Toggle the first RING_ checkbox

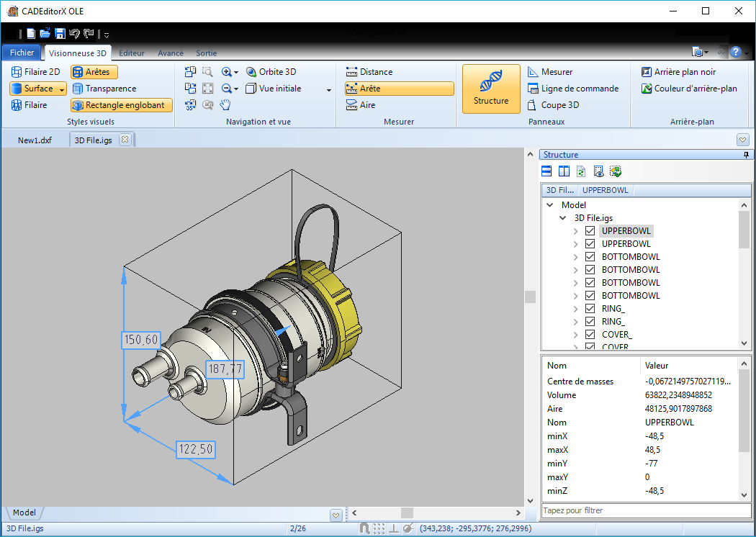[x=590, y=309]
